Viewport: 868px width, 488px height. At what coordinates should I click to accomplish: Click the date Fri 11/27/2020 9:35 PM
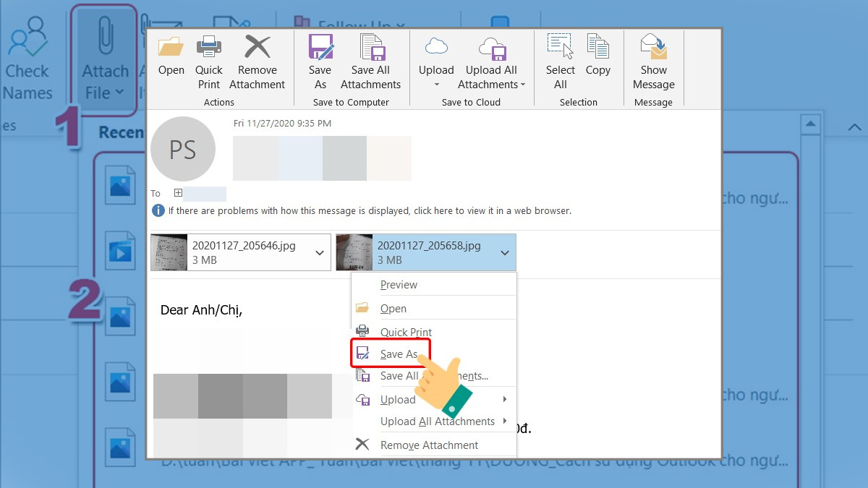click(x=282, y=124)
